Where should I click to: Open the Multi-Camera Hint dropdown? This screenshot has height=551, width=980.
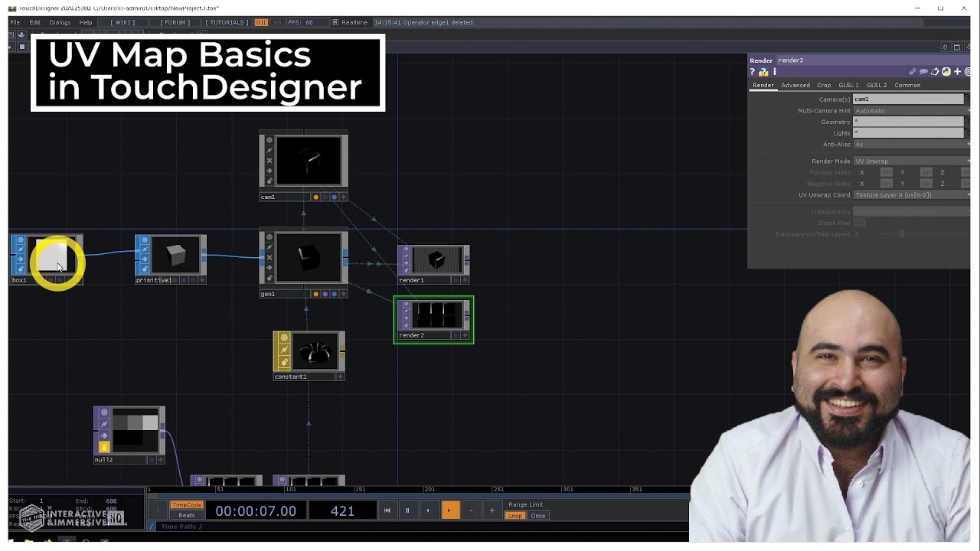coord(910,110)
